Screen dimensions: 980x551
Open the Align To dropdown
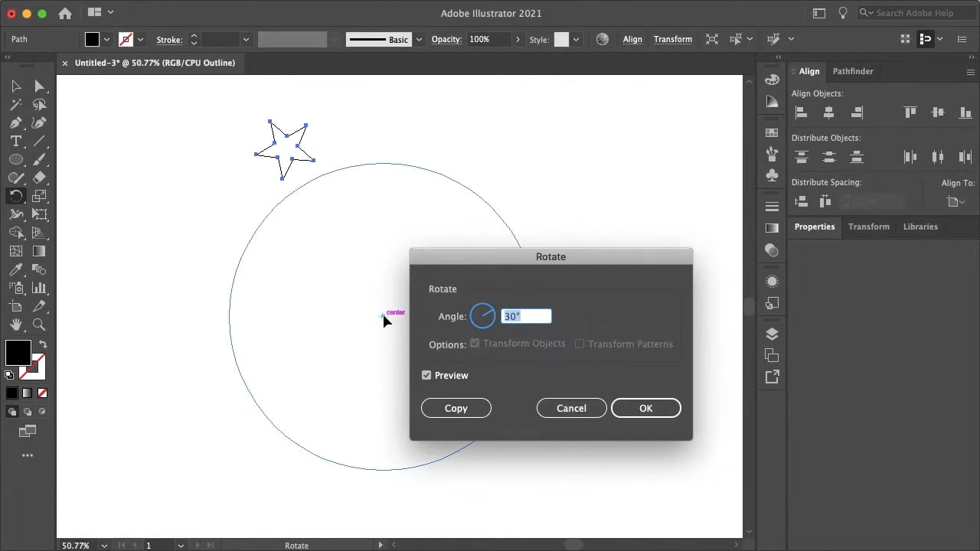click(x=955, y=201)
